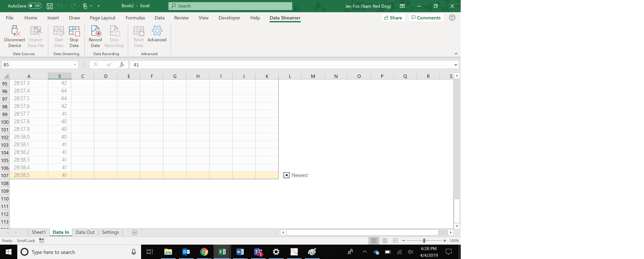Switch to the Data Out tab

(x=85, y=232)
